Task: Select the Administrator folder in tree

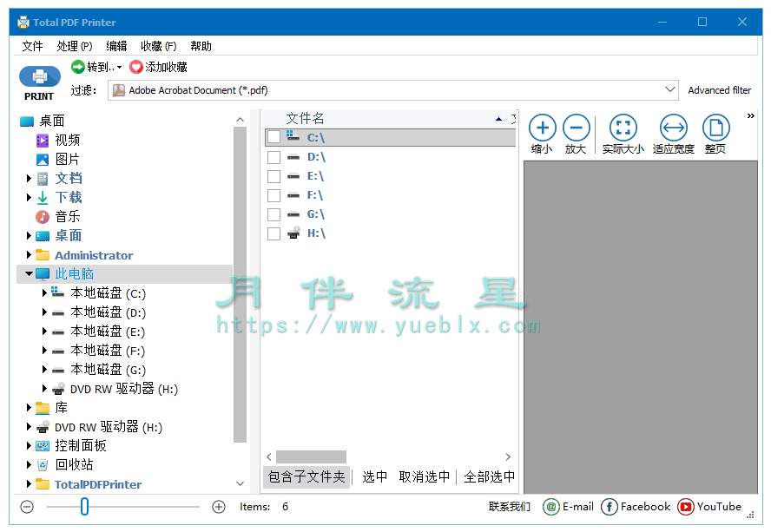Action: (x=94, y=255)
